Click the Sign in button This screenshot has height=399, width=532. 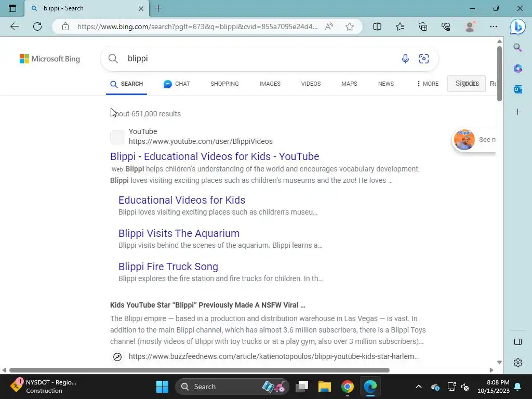coord(467,84)
